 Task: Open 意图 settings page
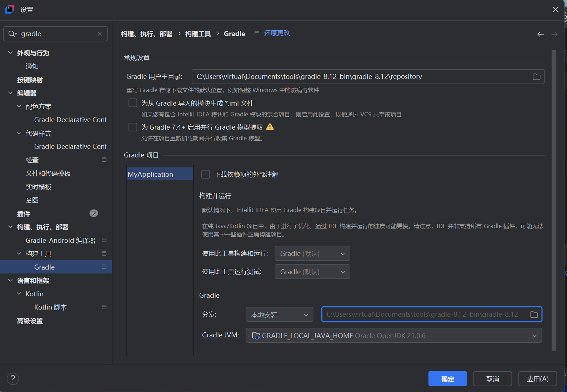(32, 200)
